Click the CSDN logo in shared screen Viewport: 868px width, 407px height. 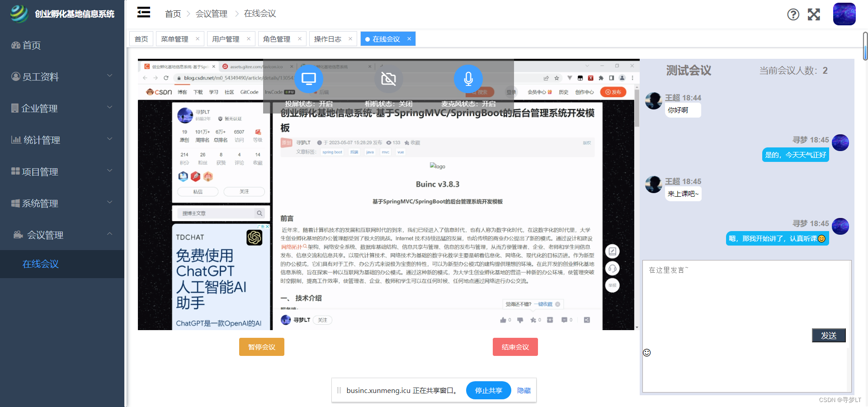coord(159,92)
